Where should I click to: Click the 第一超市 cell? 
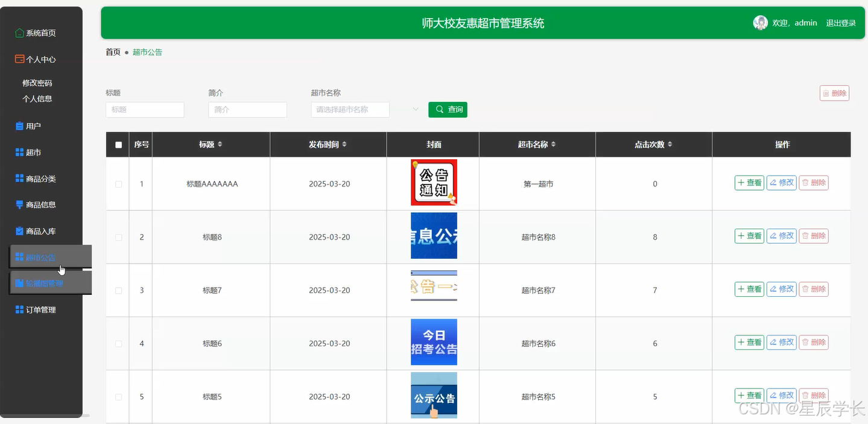coord(538,184)
